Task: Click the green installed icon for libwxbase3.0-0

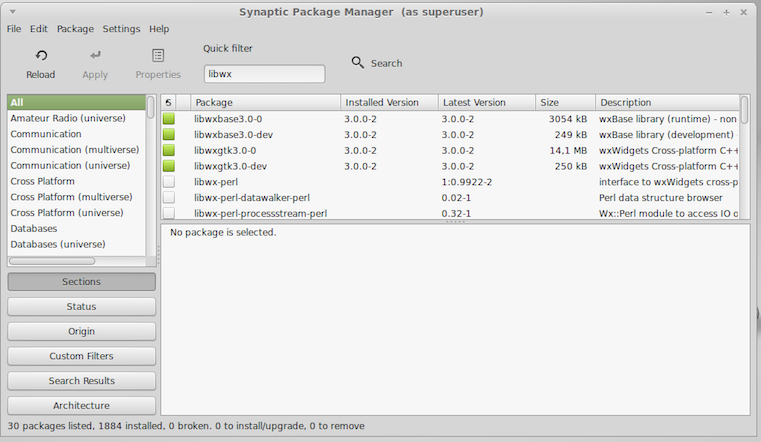Action: click(x=169, y=118)
